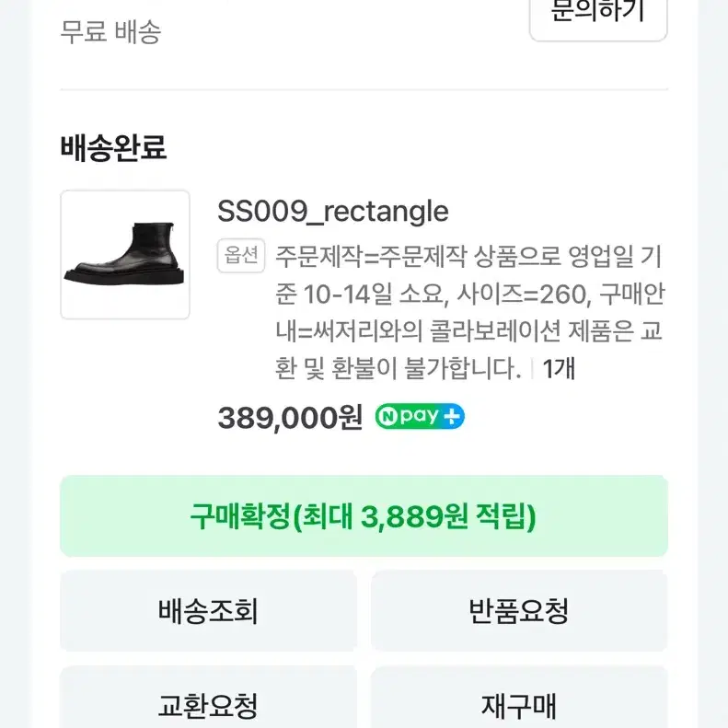
Task: Tap the 무료 배송 shipping label
Action: coord(110,32)
